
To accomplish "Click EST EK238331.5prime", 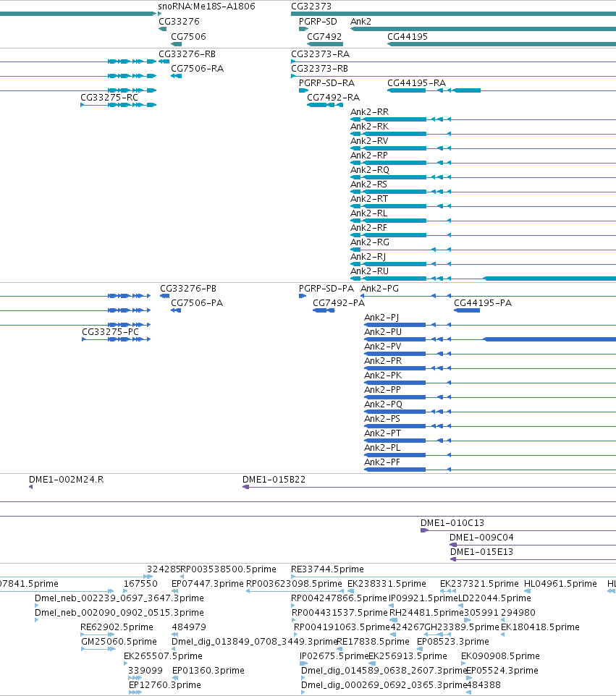I will pos(387,584).
